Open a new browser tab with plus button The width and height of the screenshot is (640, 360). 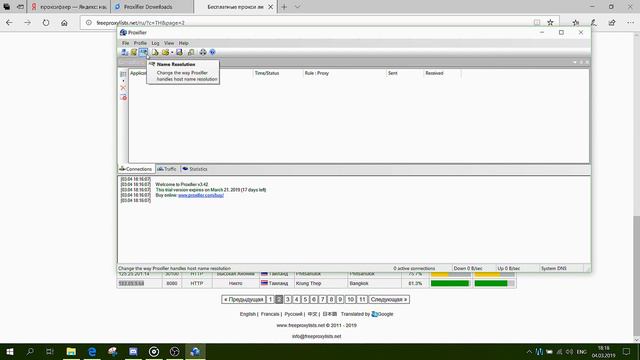click(284, 7)
